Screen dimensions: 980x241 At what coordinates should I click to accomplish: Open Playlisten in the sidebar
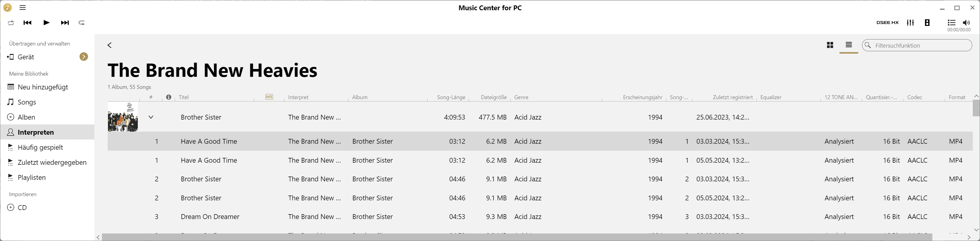click(32, 177)
